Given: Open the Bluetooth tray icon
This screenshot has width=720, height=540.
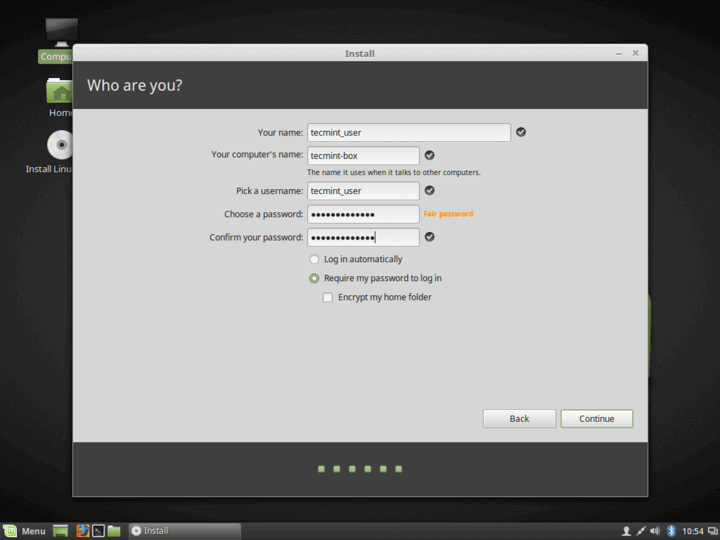Looking at the screenshot, I should tap(671, 531).
